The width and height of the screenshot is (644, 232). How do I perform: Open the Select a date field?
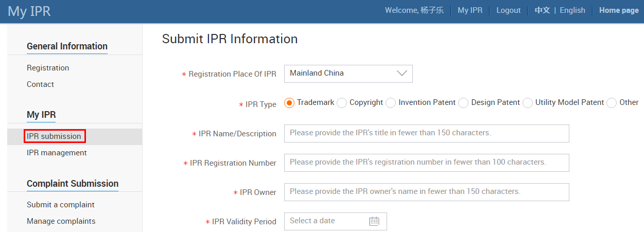336,221
